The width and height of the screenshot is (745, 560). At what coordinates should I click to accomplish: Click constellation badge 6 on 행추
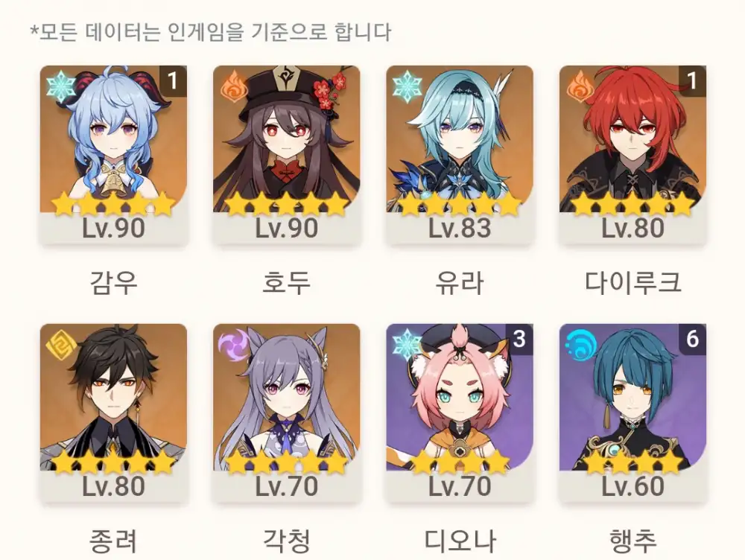click(692, 339)
